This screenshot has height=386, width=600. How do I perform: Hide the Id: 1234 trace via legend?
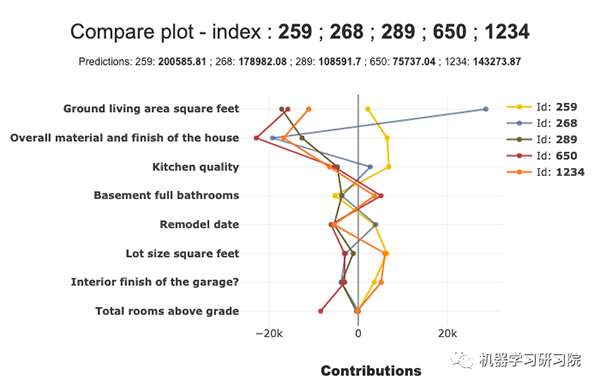coord(546,172)
